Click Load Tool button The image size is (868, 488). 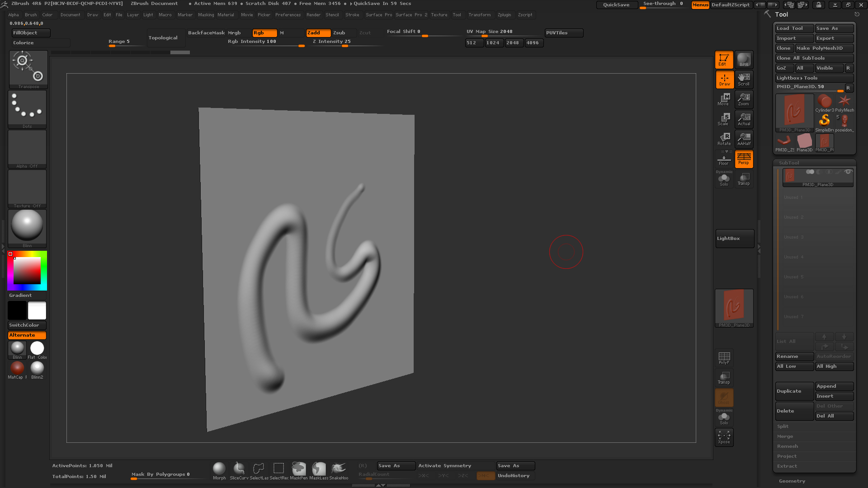click(794, 28)
